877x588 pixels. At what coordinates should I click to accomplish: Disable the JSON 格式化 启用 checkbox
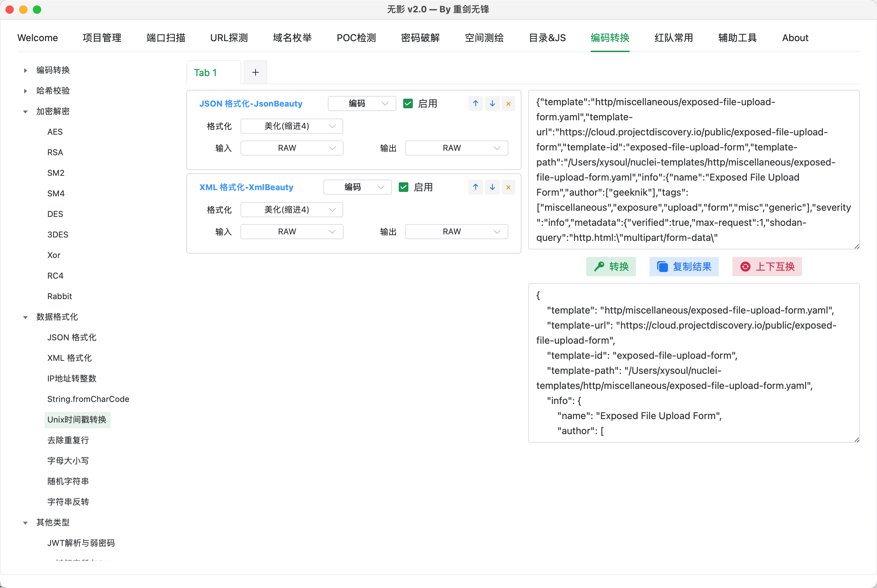tap(408, 103)
